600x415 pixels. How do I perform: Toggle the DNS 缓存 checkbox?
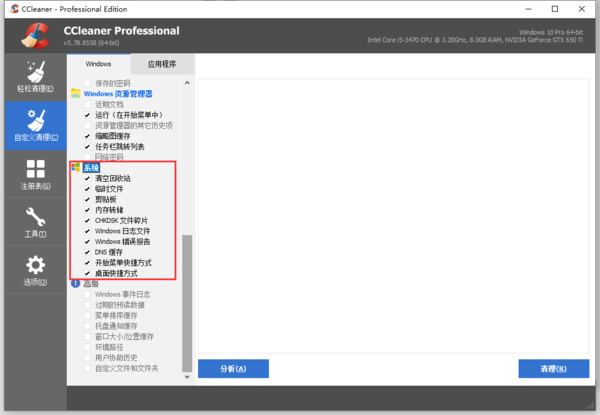click(87, 252)
